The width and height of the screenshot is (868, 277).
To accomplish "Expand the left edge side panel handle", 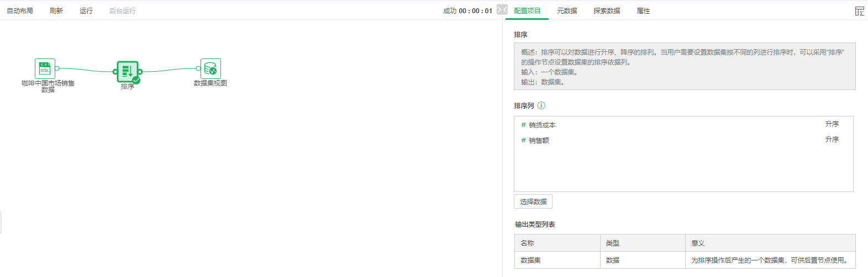I will tap(1, 222).
